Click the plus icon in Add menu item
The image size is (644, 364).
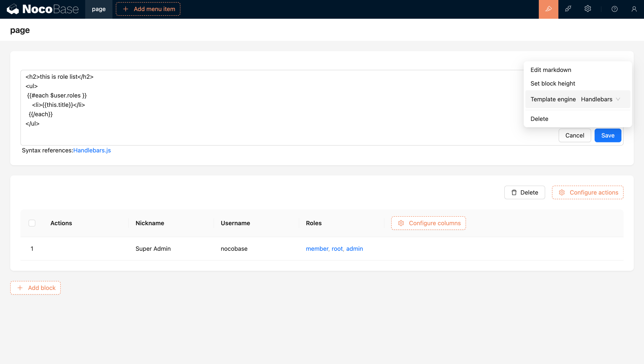coord(126,9)
